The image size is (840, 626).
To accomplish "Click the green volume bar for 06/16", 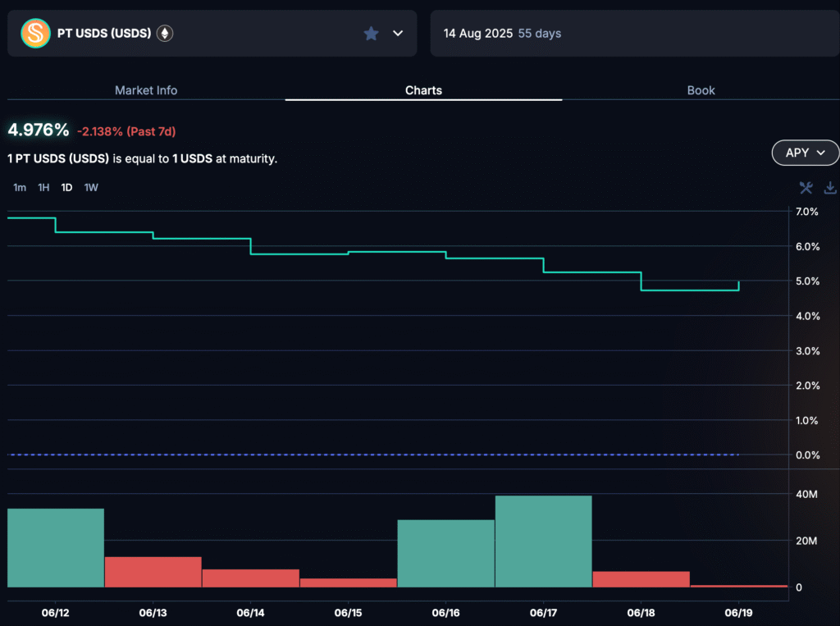I will pos(445,553).
